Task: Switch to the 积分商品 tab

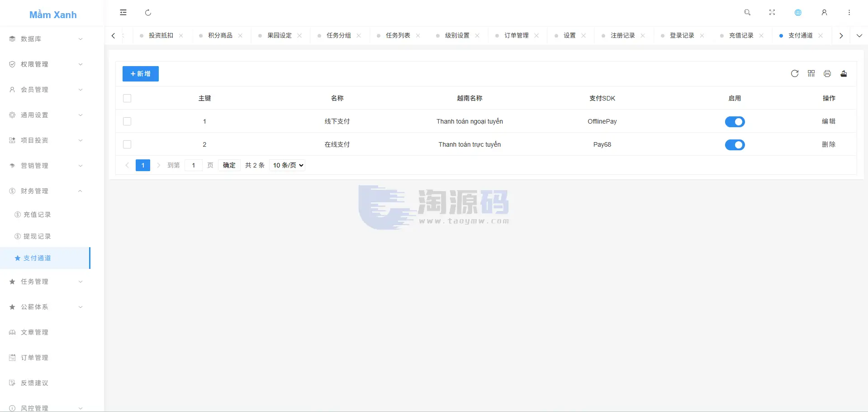Action: pyautogui.click(x=220, y=35)
